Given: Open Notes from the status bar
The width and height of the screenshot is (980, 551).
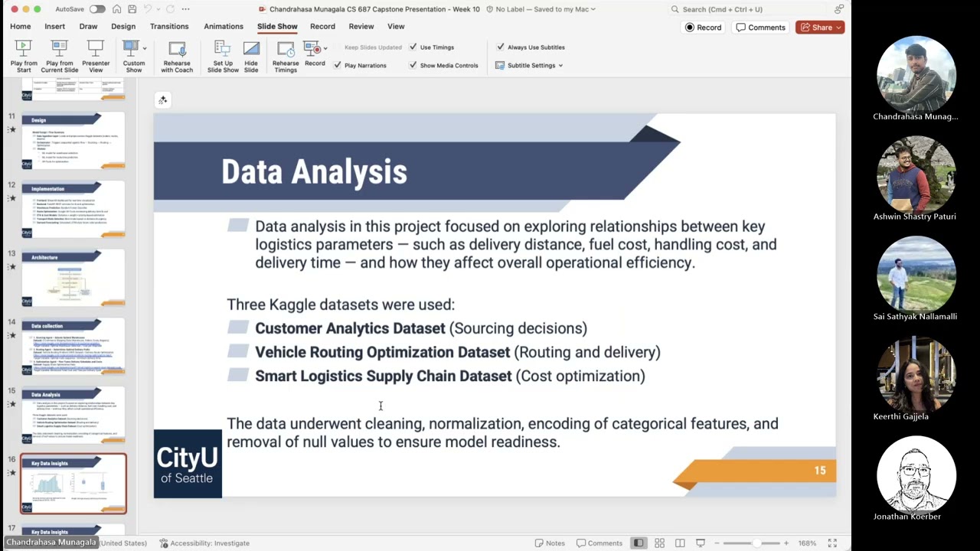Looking at the screenshot, I should tap(550, 543).
